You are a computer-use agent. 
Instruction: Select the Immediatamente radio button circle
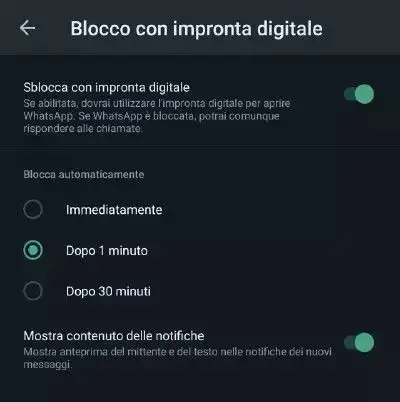[33, 209]
